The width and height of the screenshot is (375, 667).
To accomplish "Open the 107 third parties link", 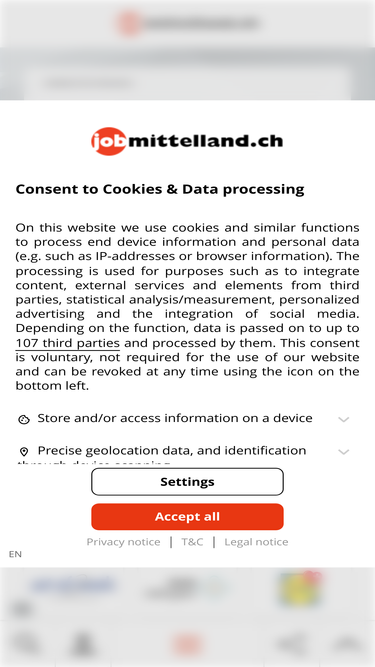I will (x=68, y=343).
